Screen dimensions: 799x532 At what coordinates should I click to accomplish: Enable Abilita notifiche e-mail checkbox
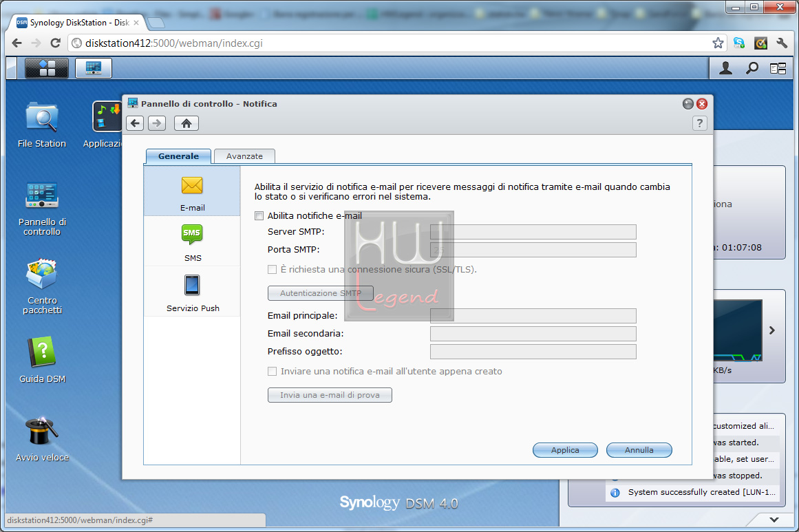(x=259, y=216)
